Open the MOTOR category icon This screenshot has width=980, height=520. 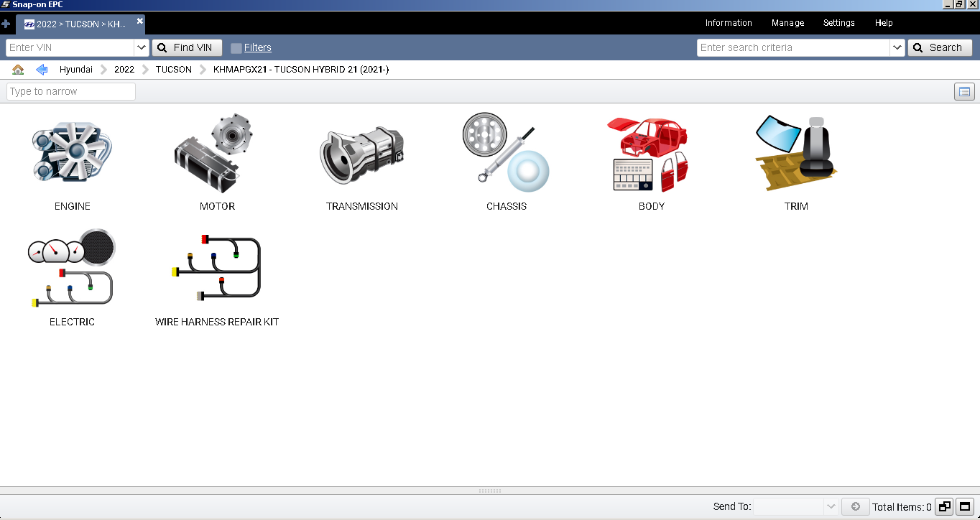pos(214,152)
